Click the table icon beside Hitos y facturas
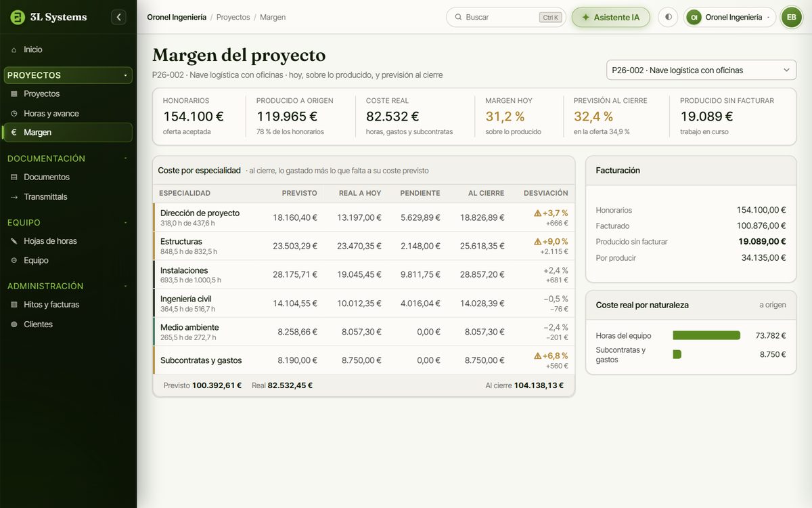 coord(14,304)
